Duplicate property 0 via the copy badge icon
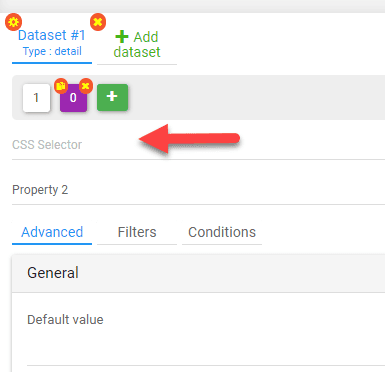This screenshot has width=385, height=372. click(x=61, y=86)
